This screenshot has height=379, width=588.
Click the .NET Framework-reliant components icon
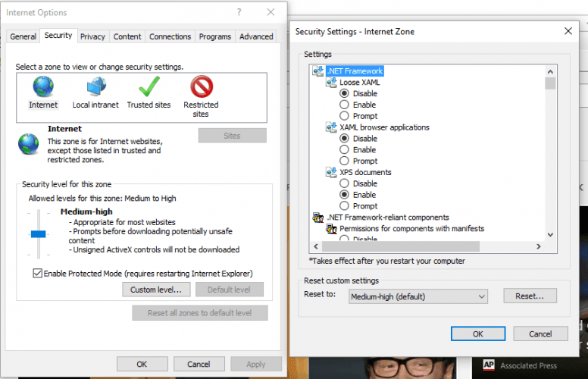(x=318, y=218)
